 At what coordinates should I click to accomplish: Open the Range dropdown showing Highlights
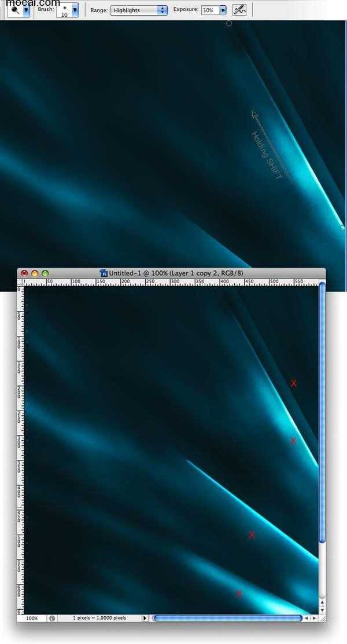pyautogui.click(x=139, y=10)
